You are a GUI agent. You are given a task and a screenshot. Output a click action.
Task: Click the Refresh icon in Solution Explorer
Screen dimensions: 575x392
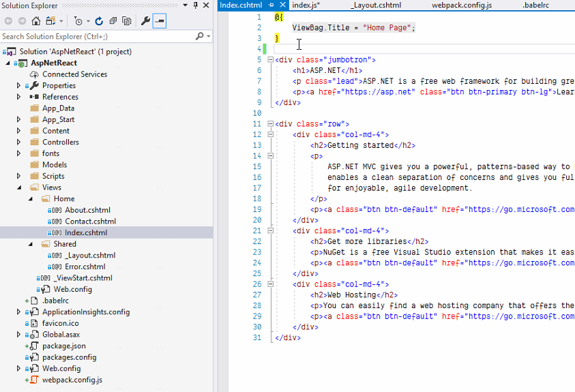click(x=100, y=21)
